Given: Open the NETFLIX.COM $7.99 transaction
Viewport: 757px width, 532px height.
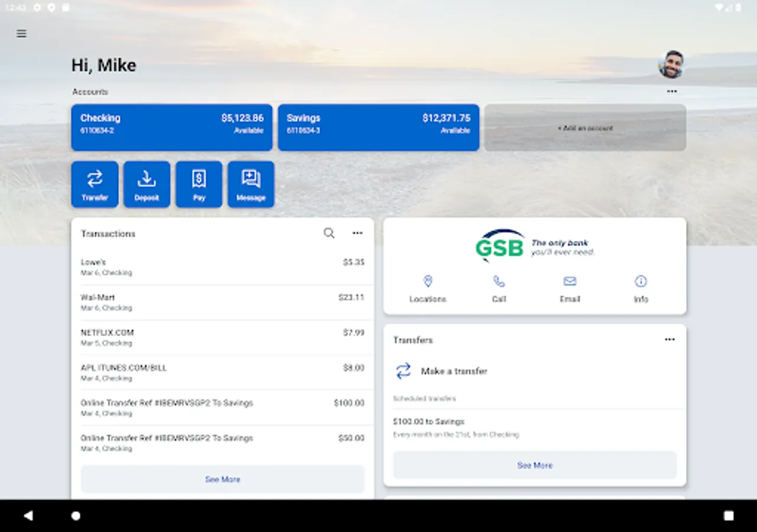Looking at the screenshot, I should click(x=222, y=338).
